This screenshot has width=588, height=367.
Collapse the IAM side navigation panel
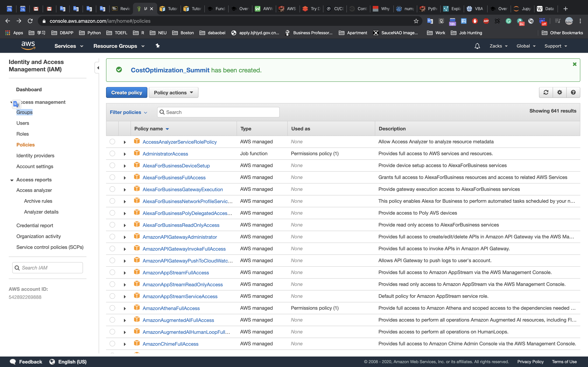pos(98,68)
